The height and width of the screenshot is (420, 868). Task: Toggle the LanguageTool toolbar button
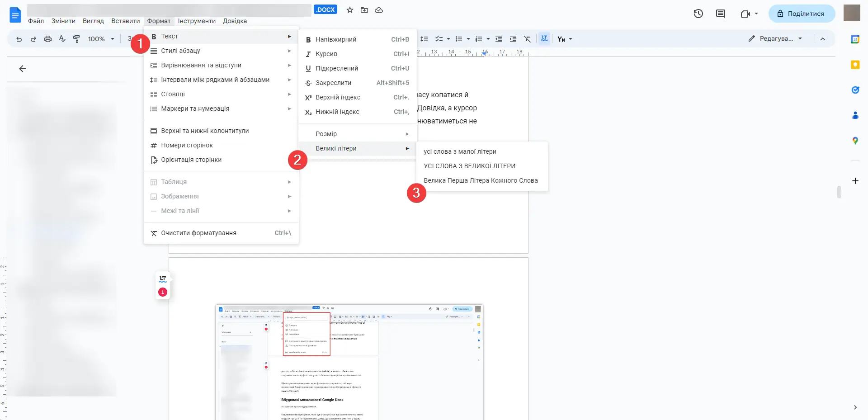pos(544,39)
